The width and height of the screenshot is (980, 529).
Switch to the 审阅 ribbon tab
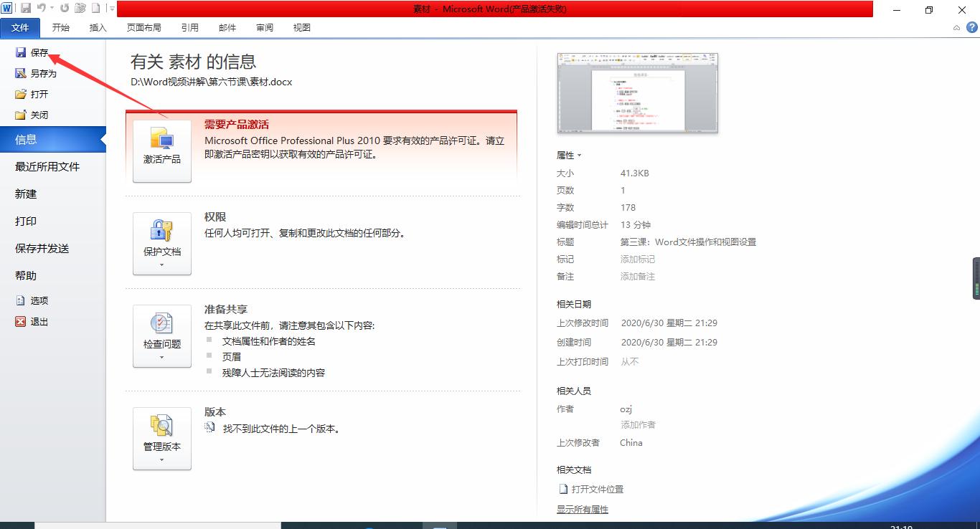click(264, 27)
